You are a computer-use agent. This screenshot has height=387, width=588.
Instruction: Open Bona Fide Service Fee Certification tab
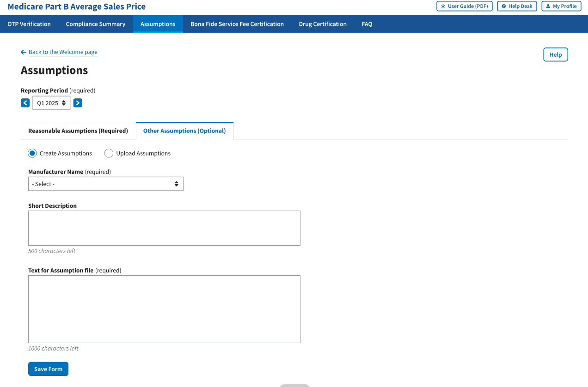(237, 24)
